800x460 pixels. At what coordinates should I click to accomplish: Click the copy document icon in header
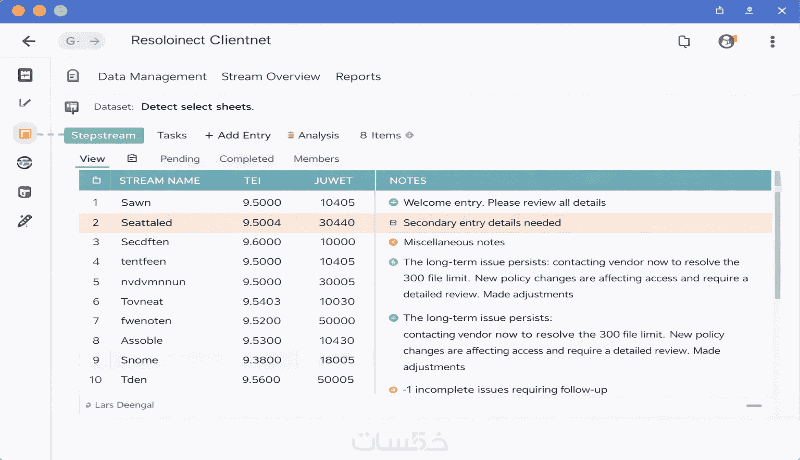(x=684, y=42)
